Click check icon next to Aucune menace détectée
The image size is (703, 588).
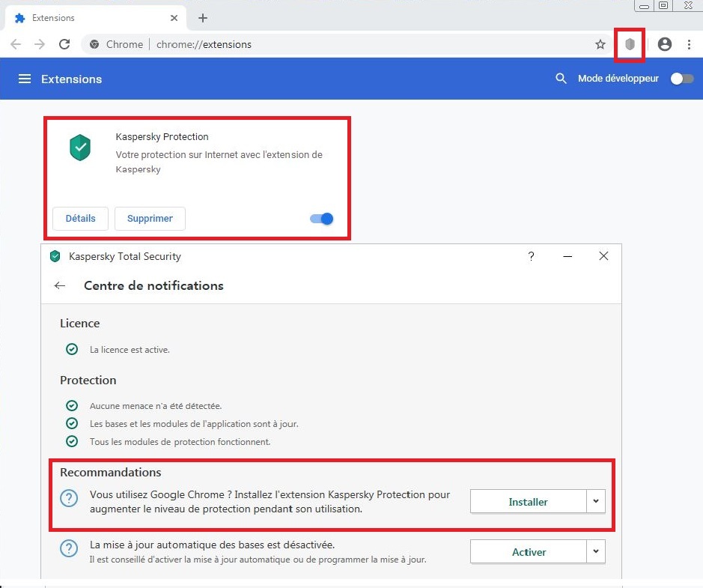point(72,405)
